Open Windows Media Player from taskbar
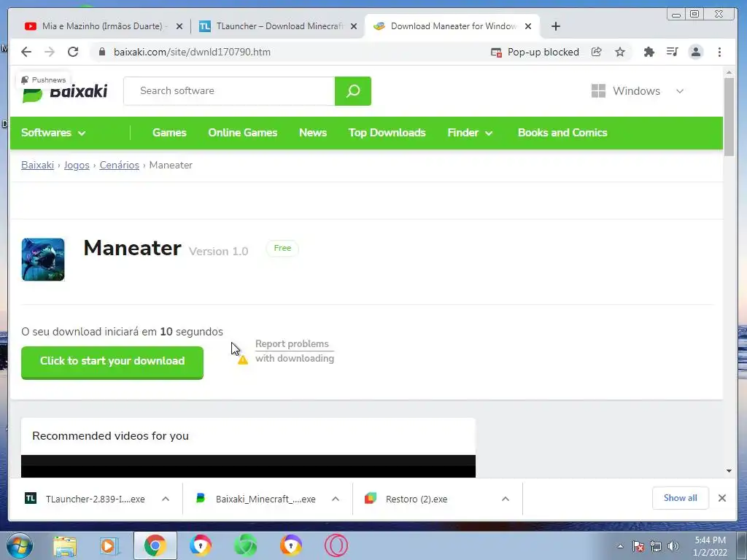Screen dimensions: 747x560 tap(109, 545)
